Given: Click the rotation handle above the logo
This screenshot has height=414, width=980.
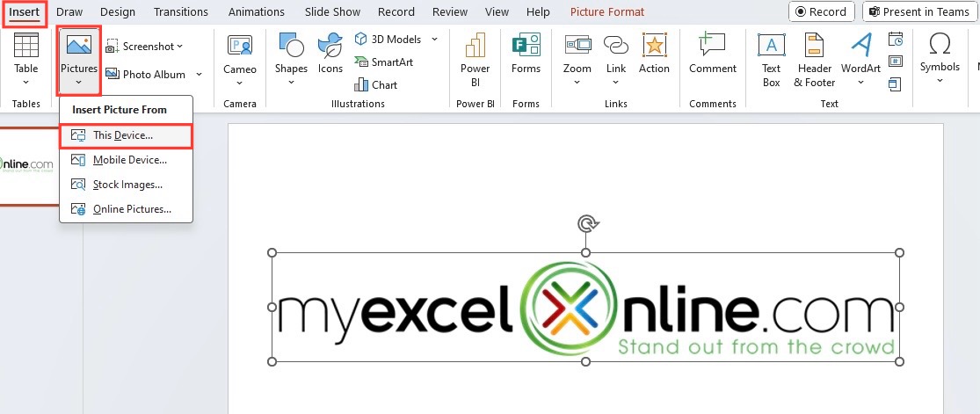Looking at the screenshot, I should tap(585, 223).
